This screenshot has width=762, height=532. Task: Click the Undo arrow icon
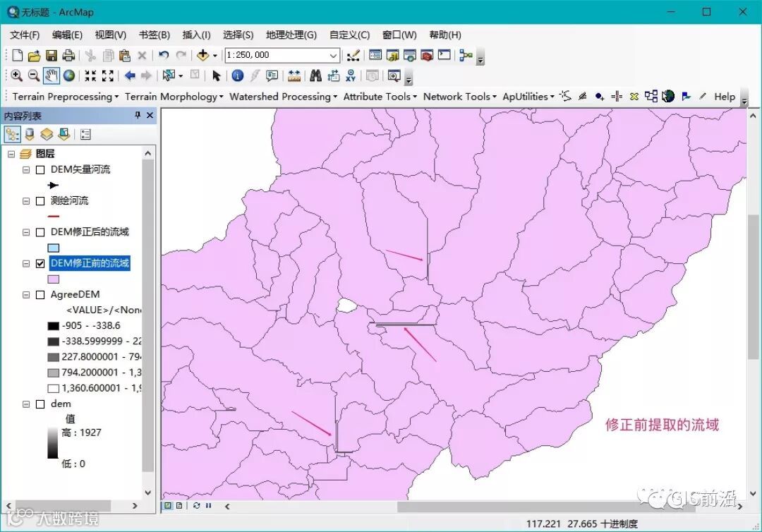pyautogui.click(x=164, y=55)
